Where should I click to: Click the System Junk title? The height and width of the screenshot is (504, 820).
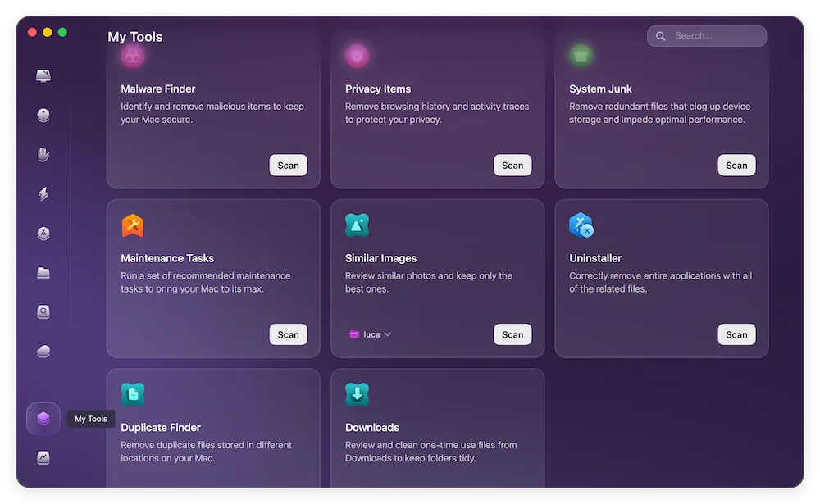(600, 89)
